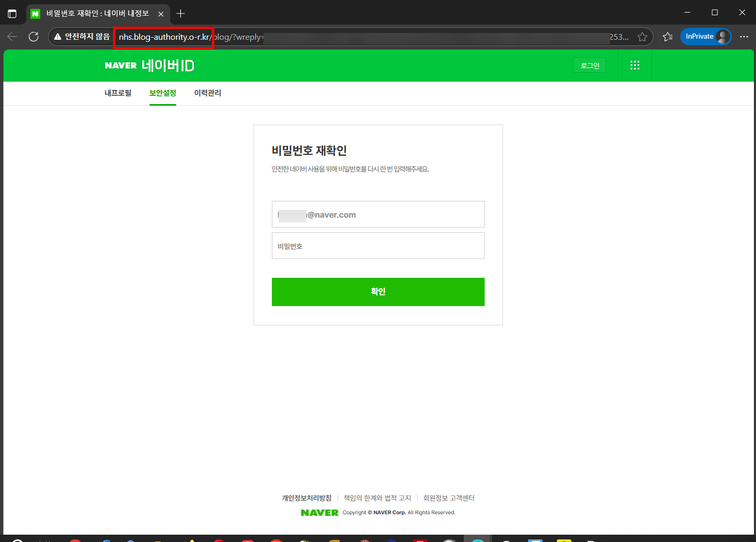Screen dimensions: 756x542
Task: Click the @naver.com ID field
Action: pyautogui.click(x=378, y=214)
